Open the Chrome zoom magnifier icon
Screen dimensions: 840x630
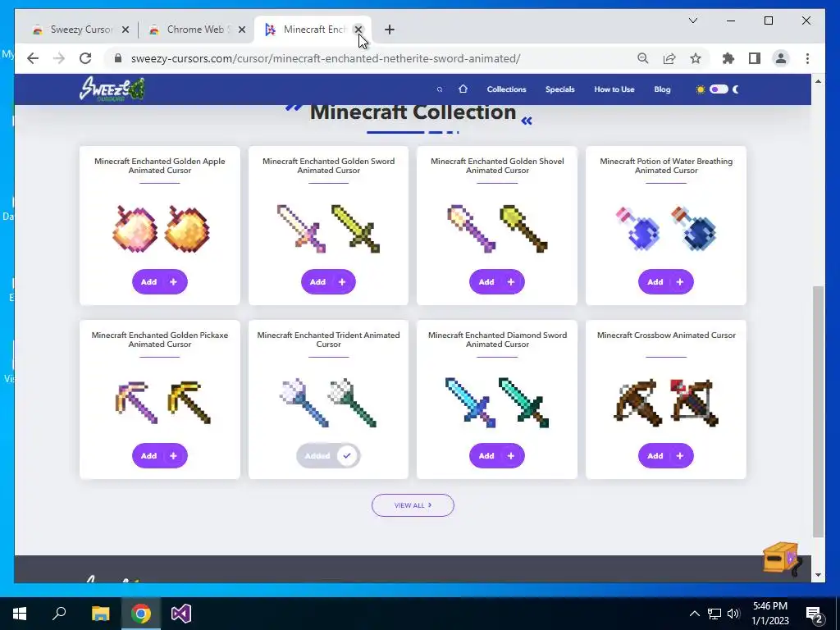(x=643, y=58)
